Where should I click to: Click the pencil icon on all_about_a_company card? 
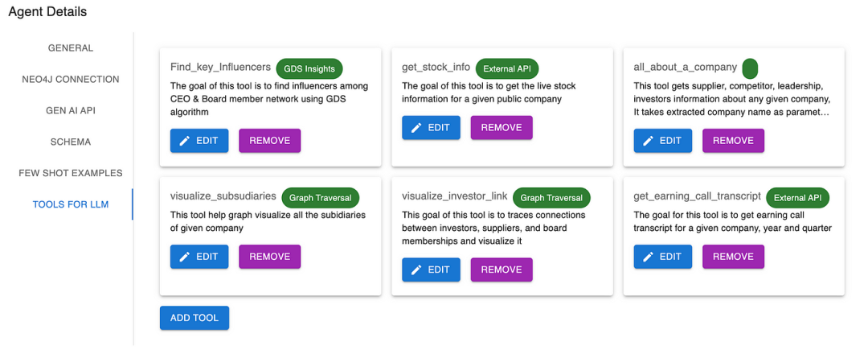pyautogui.click(x=649, y=141)
